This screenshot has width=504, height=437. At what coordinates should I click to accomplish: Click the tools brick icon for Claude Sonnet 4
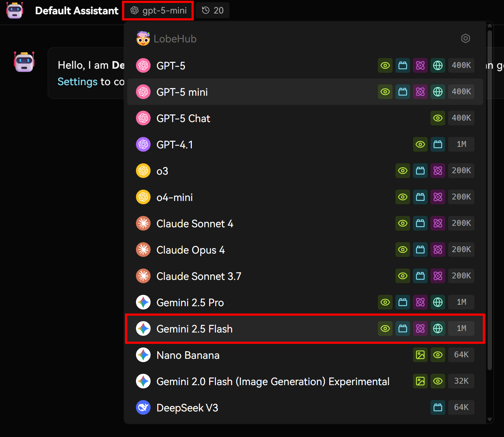pyautogui.click(x=420, y=223)
